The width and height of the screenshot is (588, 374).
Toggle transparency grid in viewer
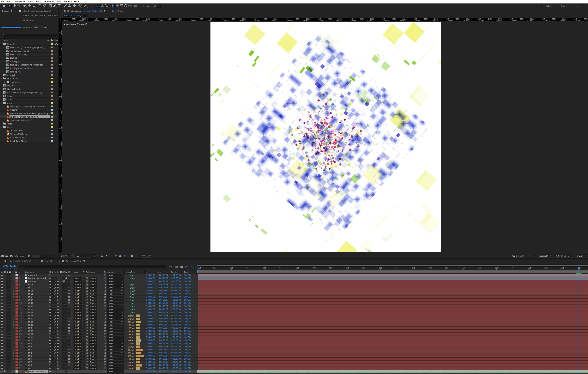(x=98, y=256)
